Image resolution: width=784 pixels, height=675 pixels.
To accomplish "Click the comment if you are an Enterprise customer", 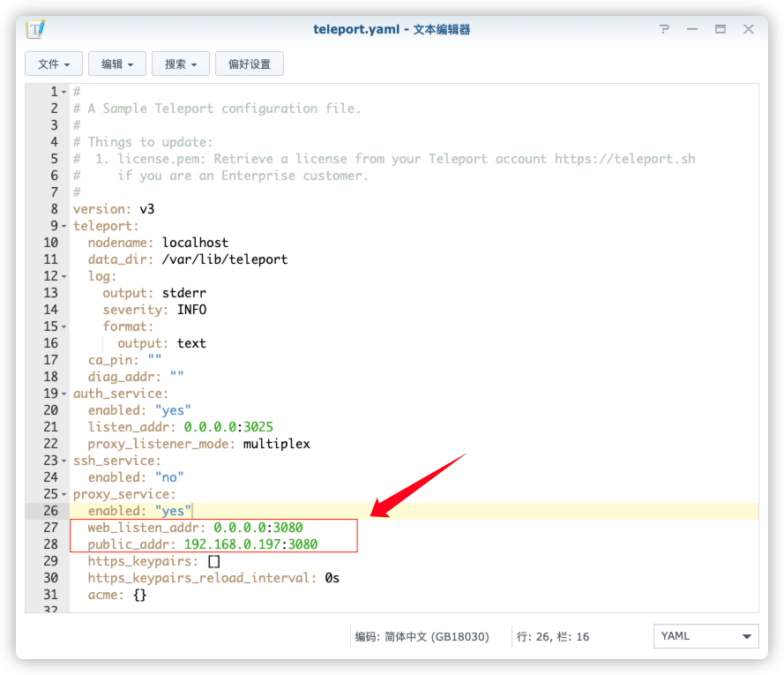I will (243, 176).
